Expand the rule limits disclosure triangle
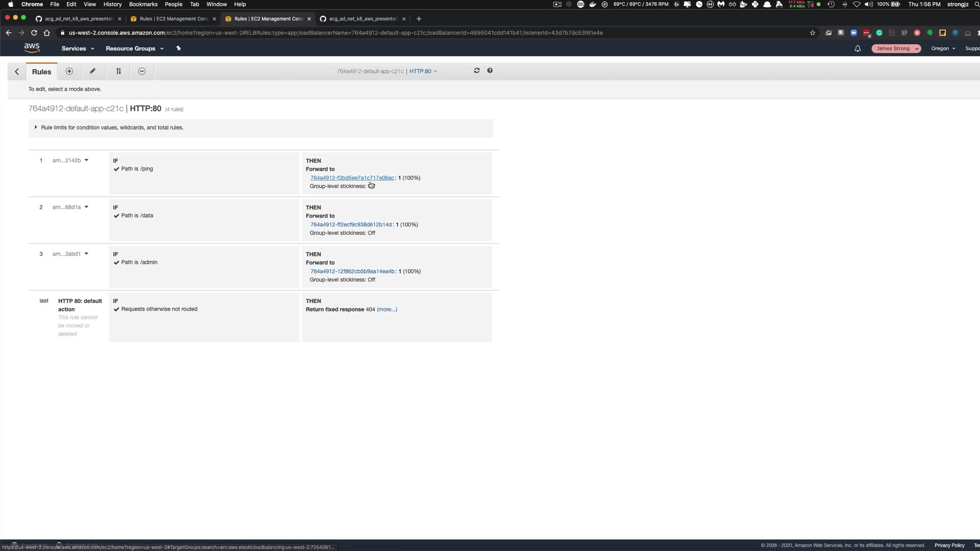 click(36, 128)
